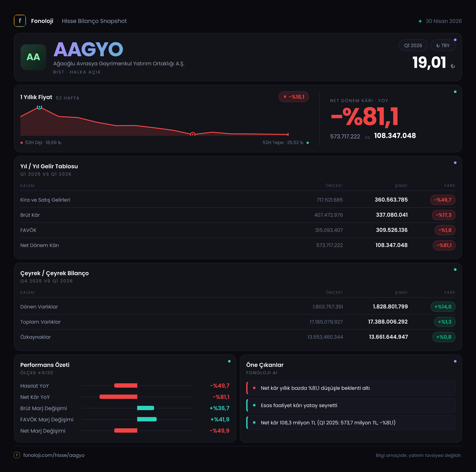Screen dimensions: 476x472
Task: Click the teal dot next to 52H Tepe
Action: click(307, 143)
